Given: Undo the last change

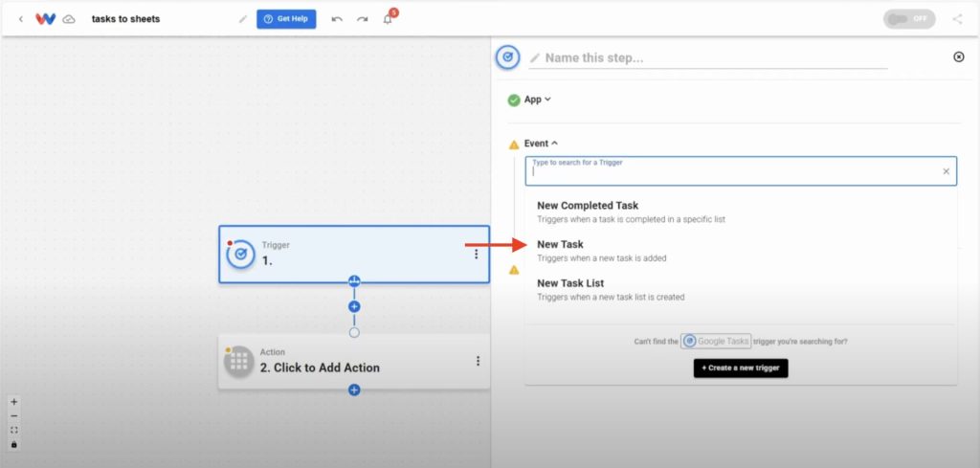Looking at the screenshot, I should coord(337,19).
